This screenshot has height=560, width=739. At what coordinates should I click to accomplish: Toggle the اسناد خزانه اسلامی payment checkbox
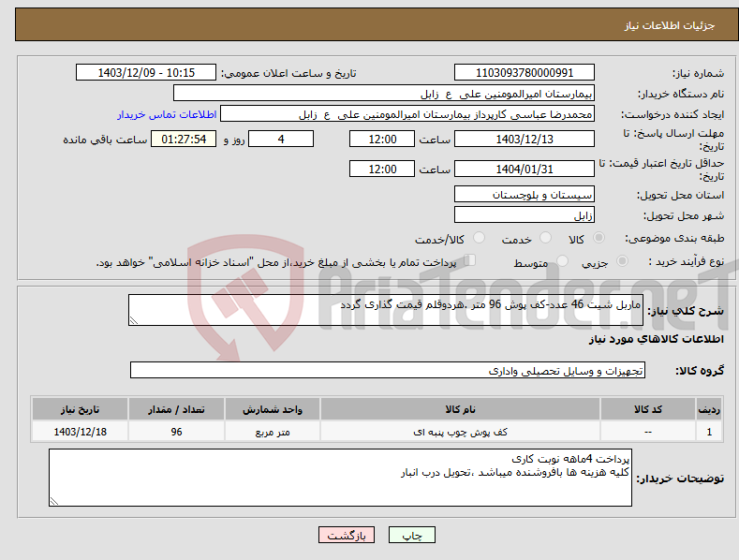(470, 259)
